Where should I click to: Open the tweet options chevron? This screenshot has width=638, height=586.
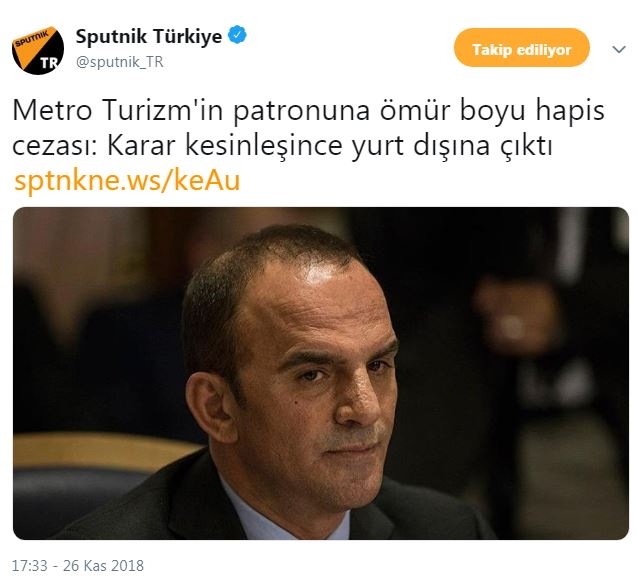pos(618,50)
